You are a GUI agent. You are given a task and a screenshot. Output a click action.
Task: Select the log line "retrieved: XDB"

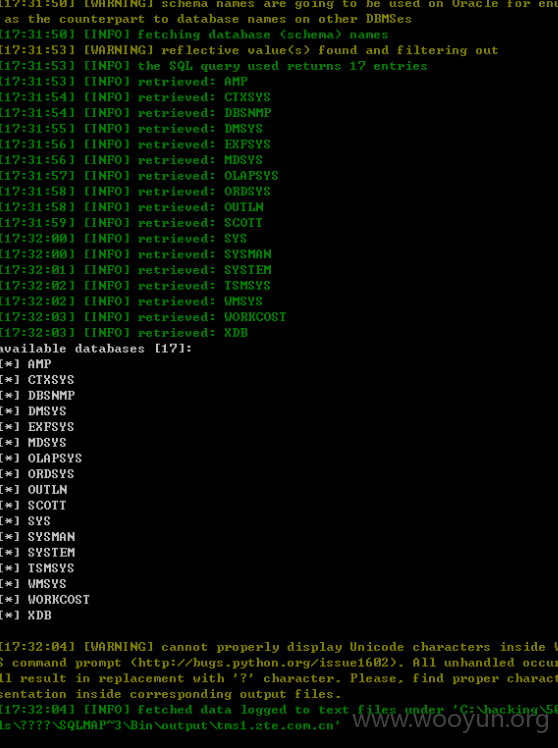124,333
